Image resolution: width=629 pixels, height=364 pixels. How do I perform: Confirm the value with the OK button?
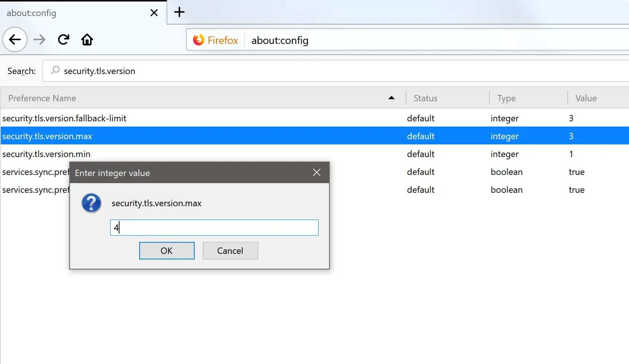pyautogui.click(x=167, y=250)
